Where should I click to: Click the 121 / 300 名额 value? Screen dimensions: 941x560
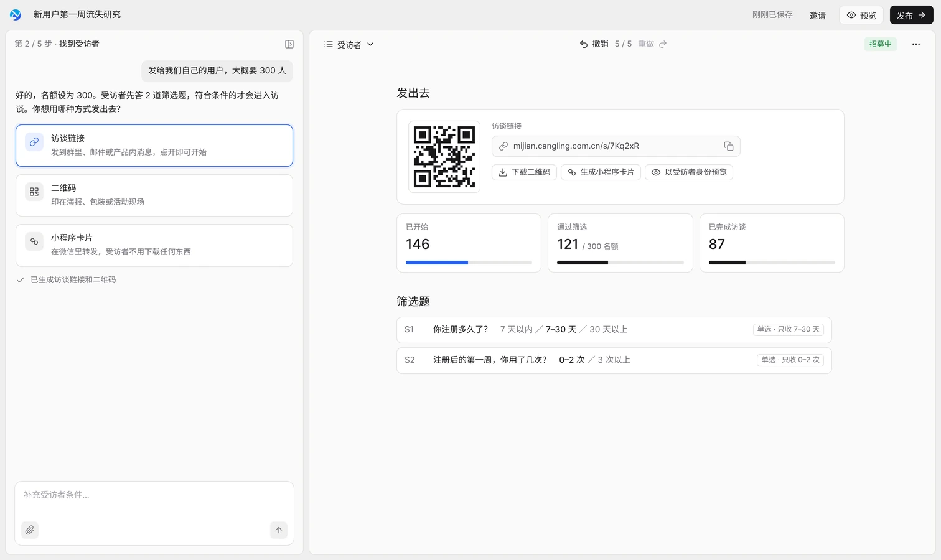coord(588,245)
